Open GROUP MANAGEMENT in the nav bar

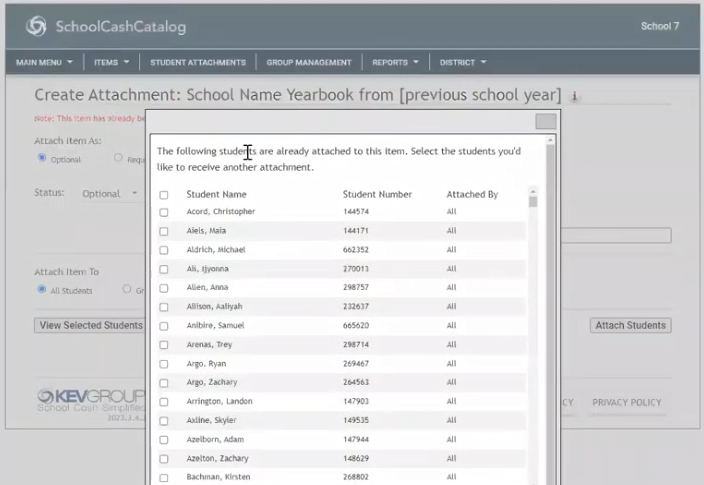309,62
